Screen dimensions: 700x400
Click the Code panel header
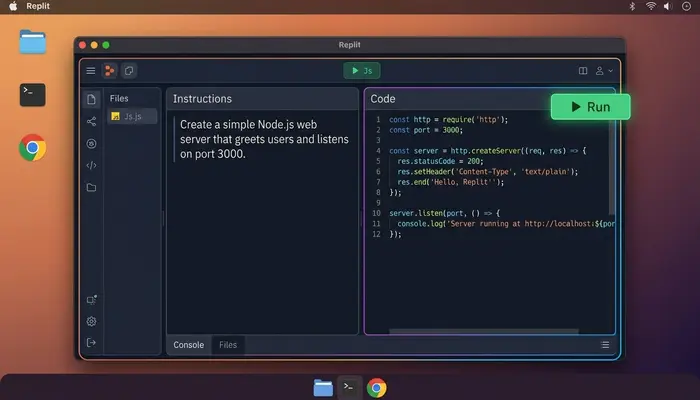383,99
